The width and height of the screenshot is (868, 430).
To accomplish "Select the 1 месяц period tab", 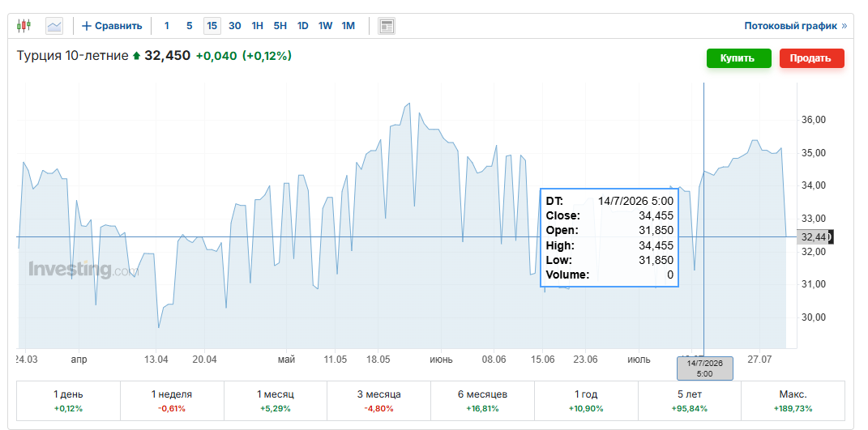I will coord(275,401).
